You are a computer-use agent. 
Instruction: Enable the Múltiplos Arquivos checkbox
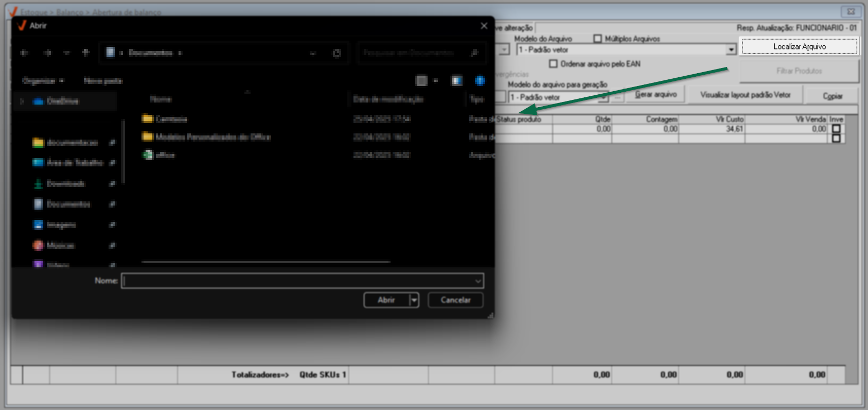pyautogui.click(x=597, y=39)
